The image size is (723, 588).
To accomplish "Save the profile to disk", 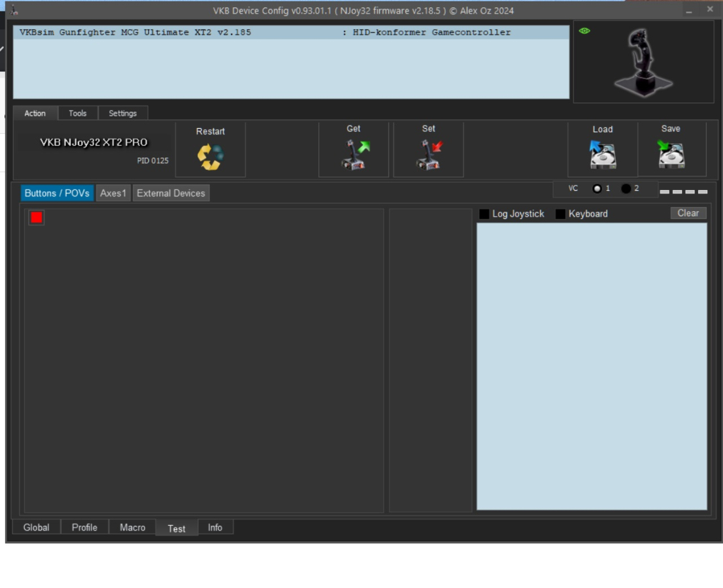I will 671,154.
